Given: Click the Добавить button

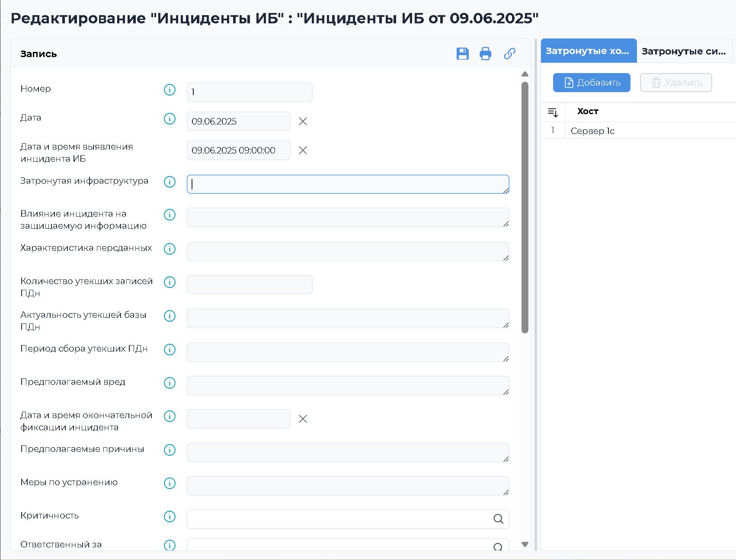Looking at the screenshot, I should coord(592,83).
